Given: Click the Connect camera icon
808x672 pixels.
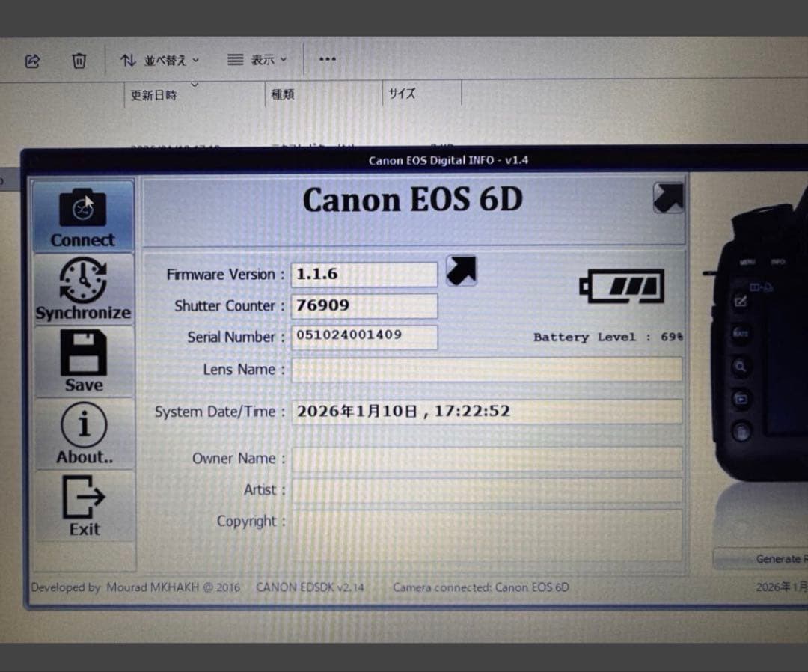Looking at the screenshot, I should coord(82,208).
